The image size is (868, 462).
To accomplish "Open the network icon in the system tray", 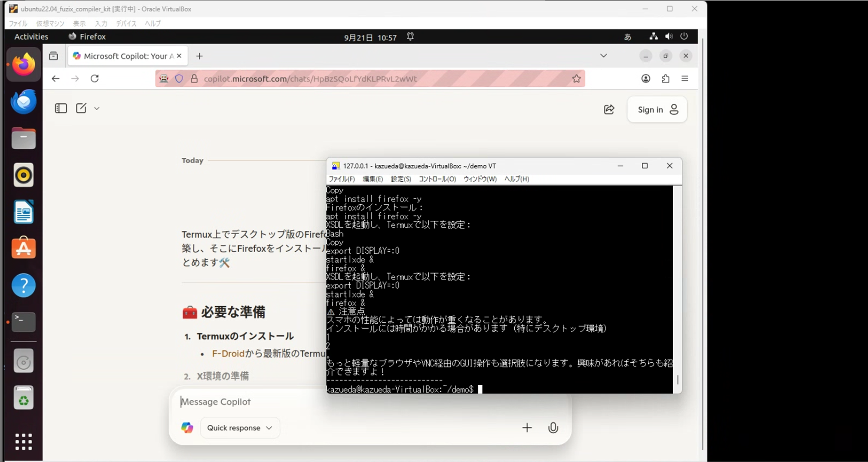I will click(653, 37).
